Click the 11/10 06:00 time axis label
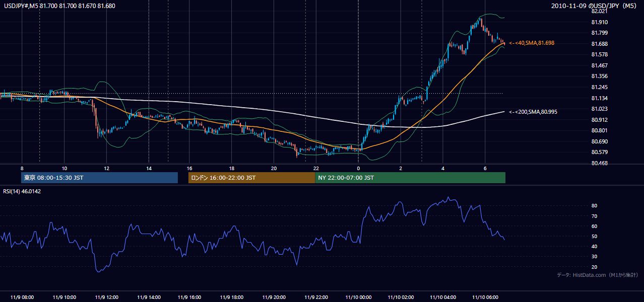Image resolution: width=644 pixels, height=302 pixels. pos(484,297)
